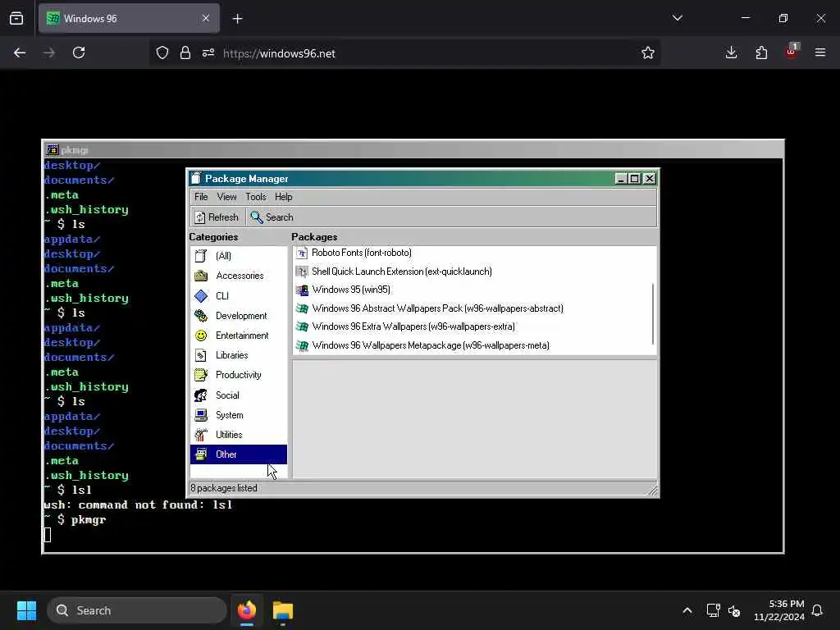Click the Entertainment smiley icon
Viewport: 840px width, 630px height.
coord(201,336)
